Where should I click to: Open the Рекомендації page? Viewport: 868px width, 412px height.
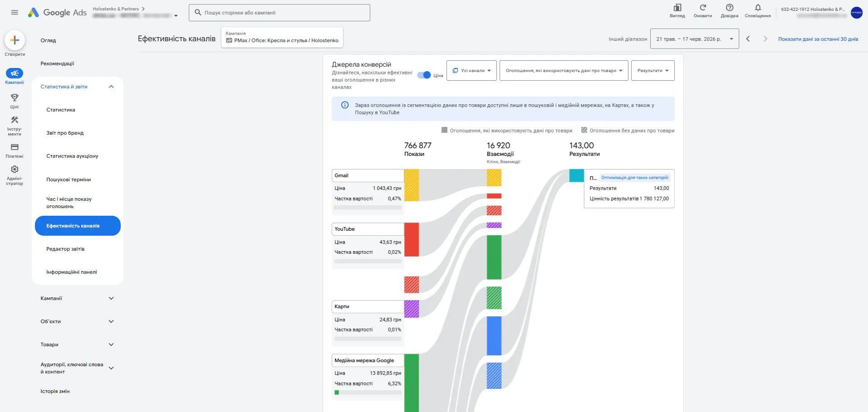(x=57, y=63)
